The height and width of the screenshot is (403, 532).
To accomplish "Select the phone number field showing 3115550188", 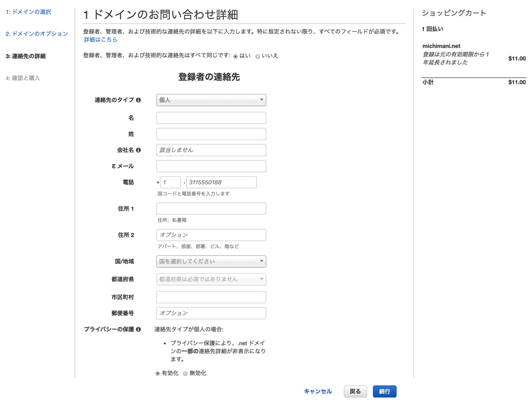I will (x=221, y=182).
